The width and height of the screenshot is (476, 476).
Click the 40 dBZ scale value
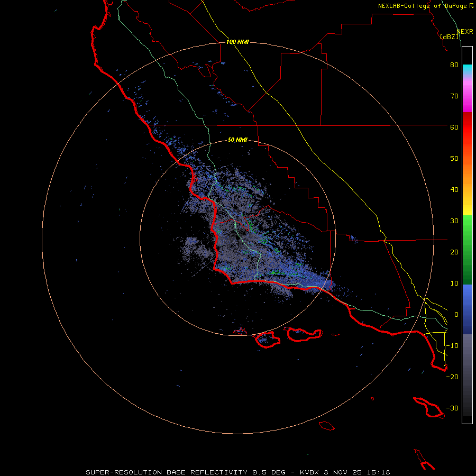click(x=454, y=190)
